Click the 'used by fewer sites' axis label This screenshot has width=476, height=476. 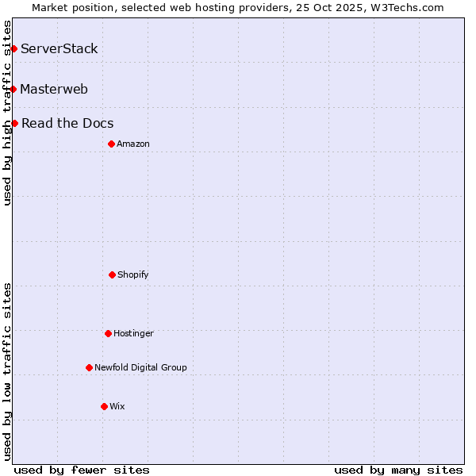82,470
